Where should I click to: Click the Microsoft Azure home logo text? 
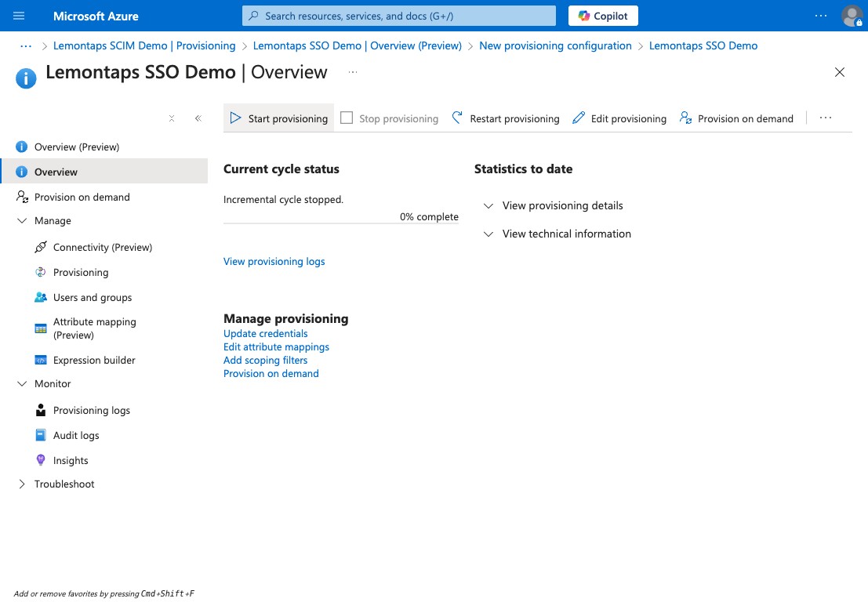pos(96,16)
